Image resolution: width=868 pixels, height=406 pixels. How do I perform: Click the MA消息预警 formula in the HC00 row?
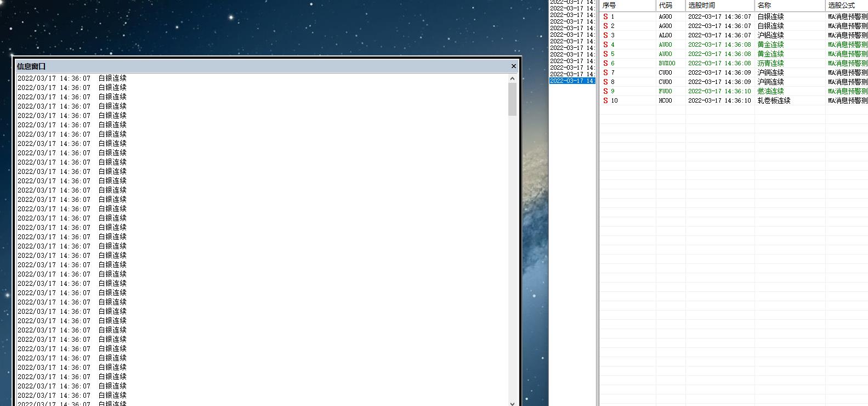[x=848, y=100]
